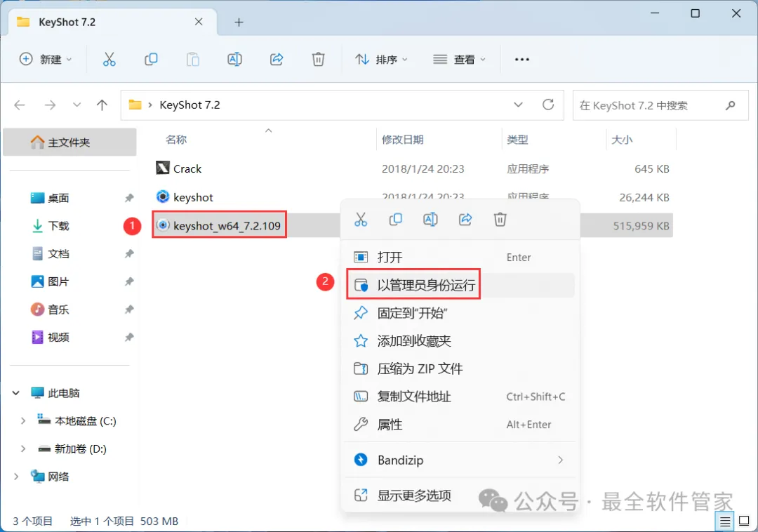
Task: Click the Crack application icon
Action: 163,168
